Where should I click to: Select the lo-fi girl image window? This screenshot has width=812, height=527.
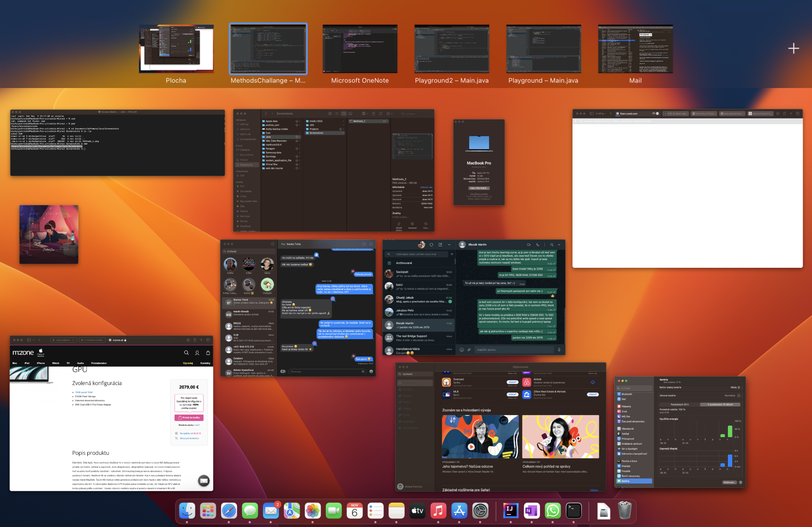49,234
